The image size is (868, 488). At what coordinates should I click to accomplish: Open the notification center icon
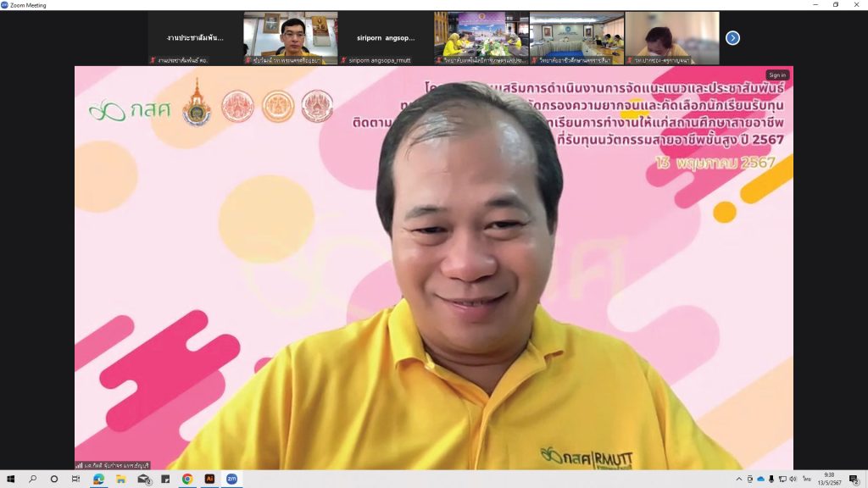pyautogui.click(x=854, y=480)
